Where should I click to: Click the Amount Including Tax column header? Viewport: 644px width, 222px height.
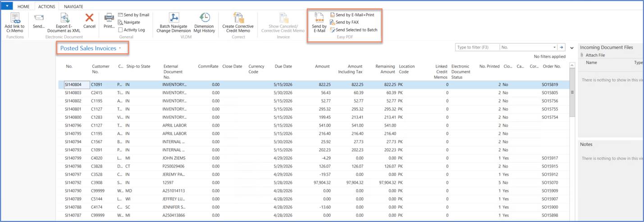(350, 69)
